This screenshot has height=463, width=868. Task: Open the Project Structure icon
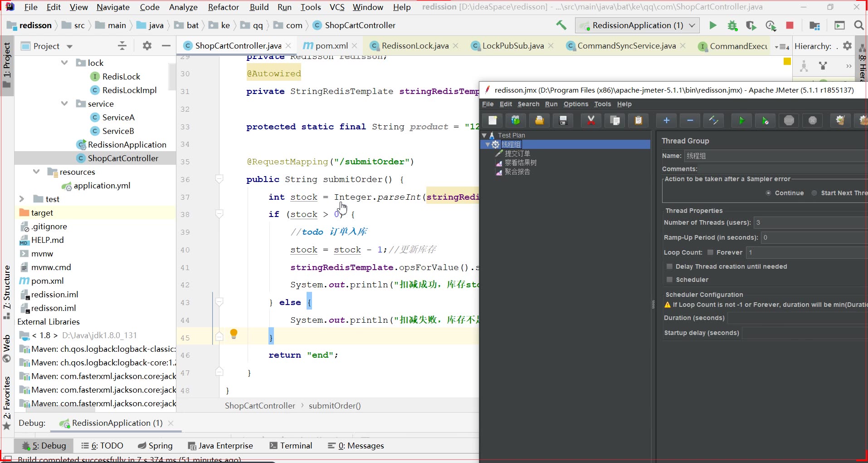[814, 25]
